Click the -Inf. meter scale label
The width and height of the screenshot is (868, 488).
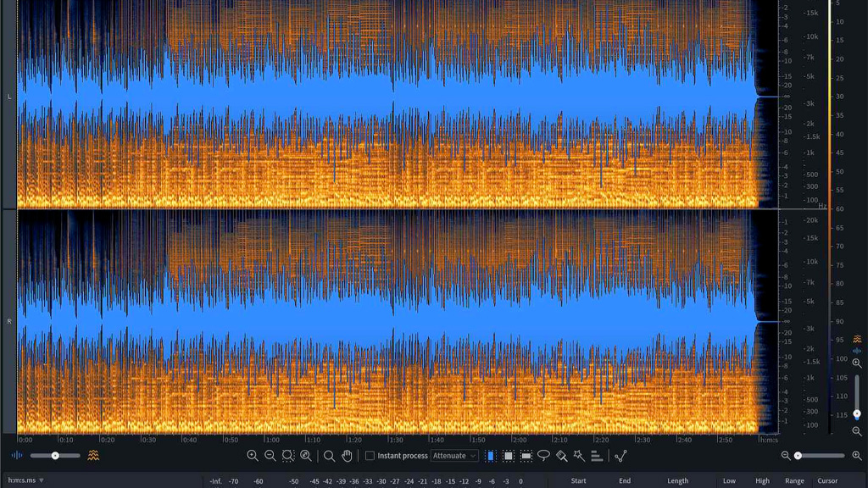click(x=215, y=481)
